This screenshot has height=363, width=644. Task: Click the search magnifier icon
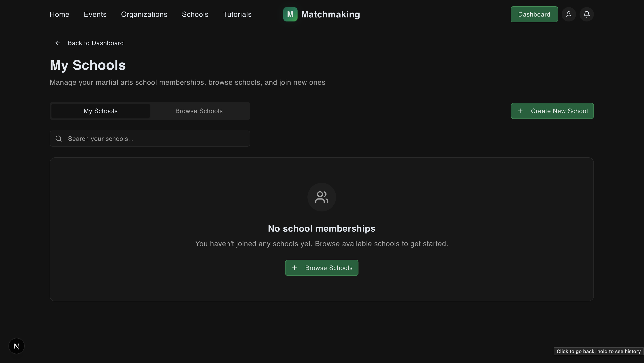(59, 139)
